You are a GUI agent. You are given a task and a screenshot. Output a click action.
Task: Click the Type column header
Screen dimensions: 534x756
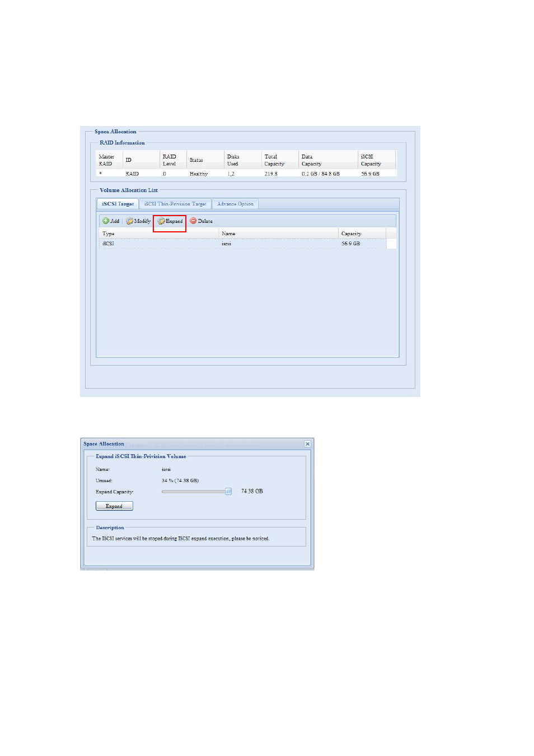pos(158,234)
